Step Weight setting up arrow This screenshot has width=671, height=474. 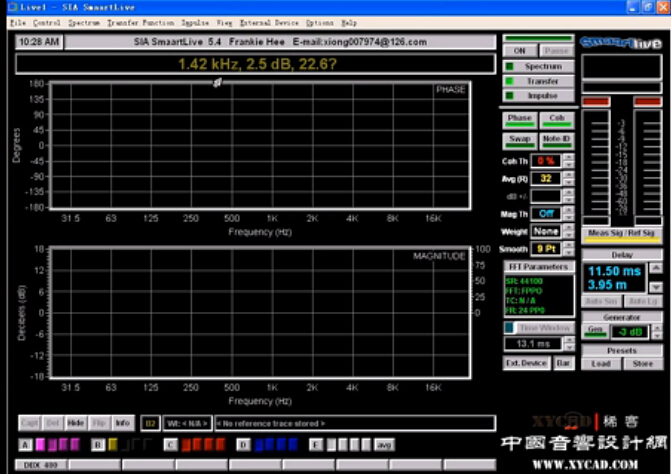568,227
